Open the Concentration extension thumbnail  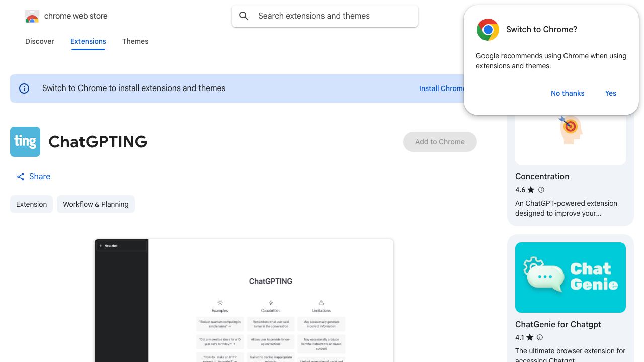(x=571, y=139)
